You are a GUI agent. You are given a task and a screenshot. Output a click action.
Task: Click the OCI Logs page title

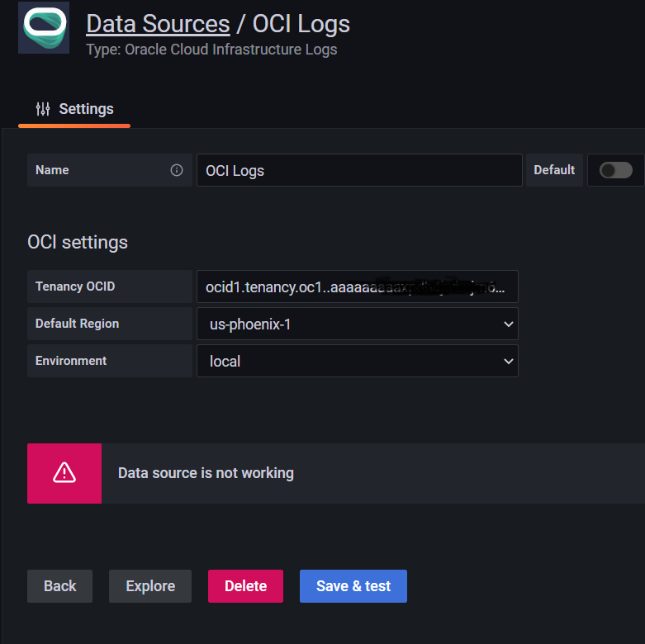[x=301, y=24]
